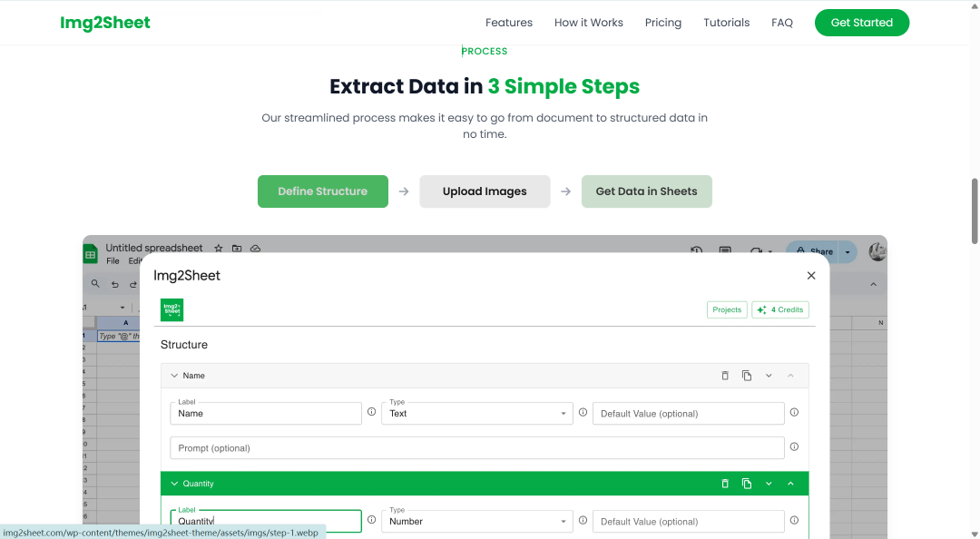Image resolution: width=980 pixels, height=539 pixels.
Task: Click the Get Started button
Action: pos(862,23)
